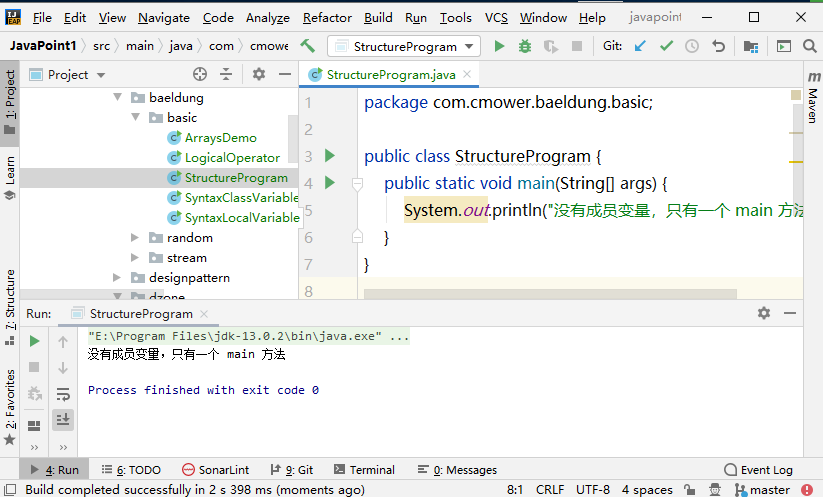Viewport: 823px width, 497px height.
Task: Toggle scroll to end in Run console
Action: click(63, 419)
